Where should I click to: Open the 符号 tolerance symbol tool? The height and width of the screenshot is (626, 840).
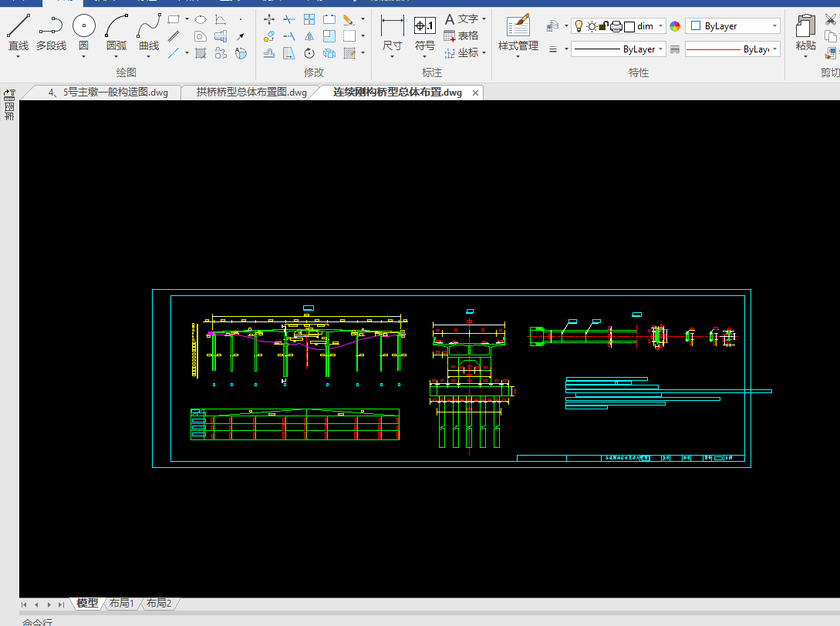coord(425,33)
